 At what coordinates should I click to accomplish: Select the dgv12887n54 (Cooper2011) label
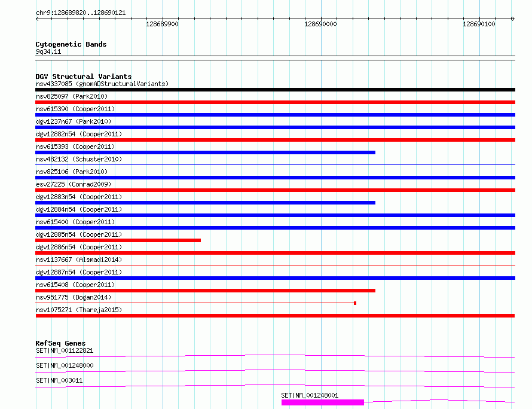[x=79, y=272]
